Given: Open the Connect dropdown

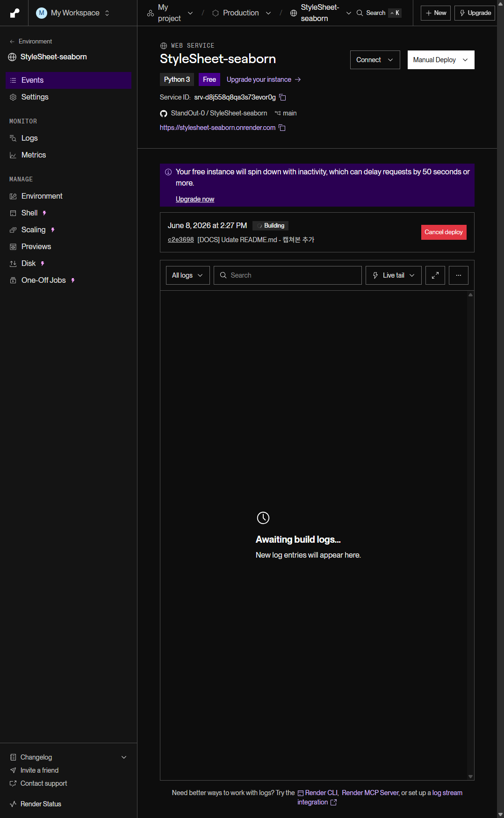Looking at the screenshot, I should [x=375, y=60].
